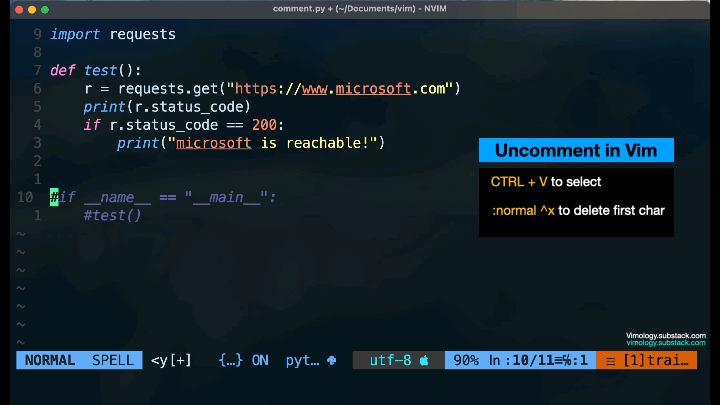Click line number 10 in the gutter
The width and height of the screenshot is (720, 405).
pos(25,197)
